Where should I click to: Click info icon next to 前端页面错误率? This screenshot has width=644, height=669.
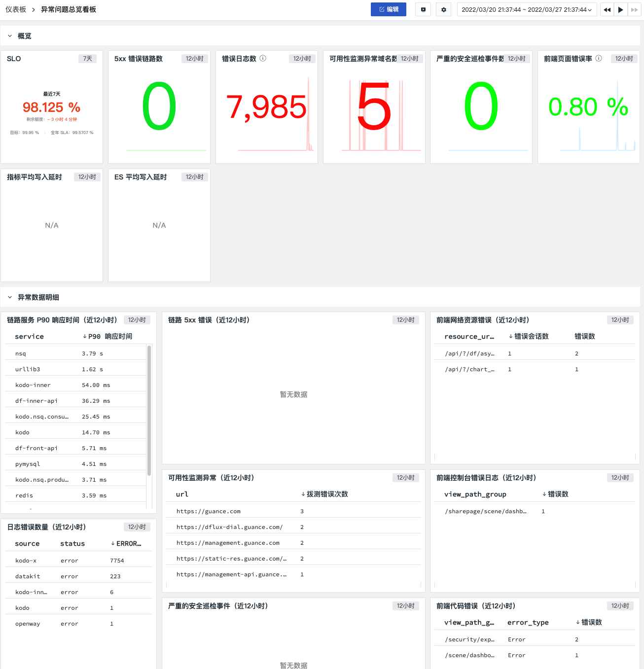point(599,58)
